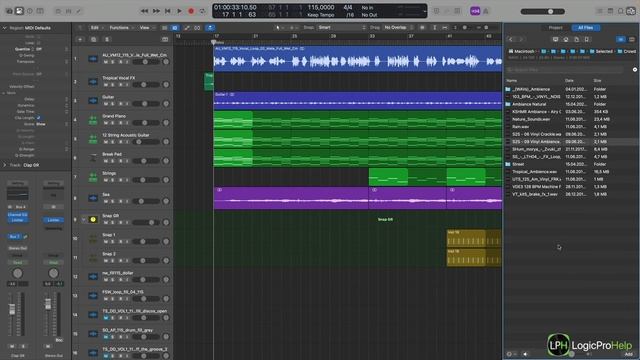Screen dimensions: 640x360
Task: Open the Drag No Overlap dropdown
Action: (398, 28)
